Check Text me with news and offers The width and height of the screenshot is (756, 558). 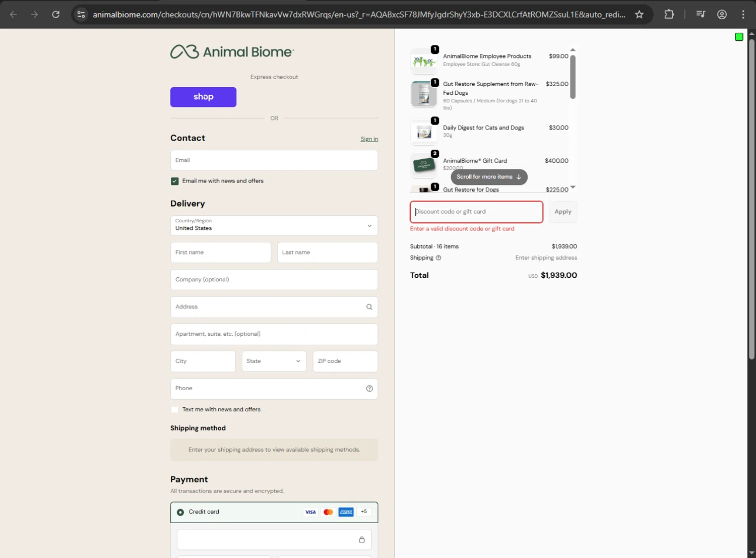click(175, 410)
